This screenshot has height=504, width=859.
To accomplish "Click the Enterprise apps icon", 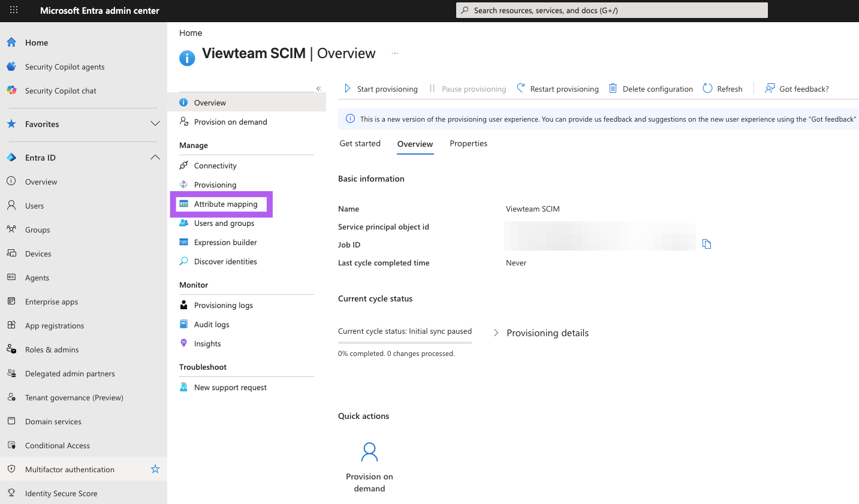I will pos(11,301).
